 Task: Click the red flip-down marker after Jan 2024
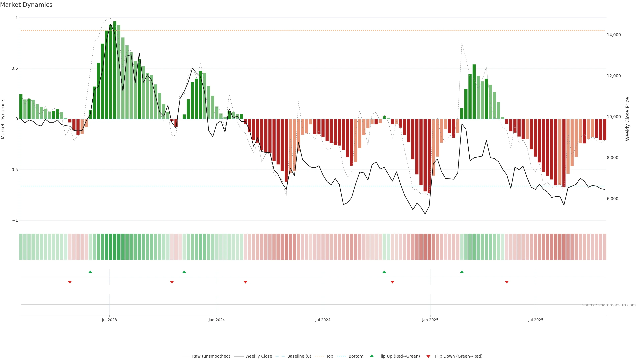(246, 282)
